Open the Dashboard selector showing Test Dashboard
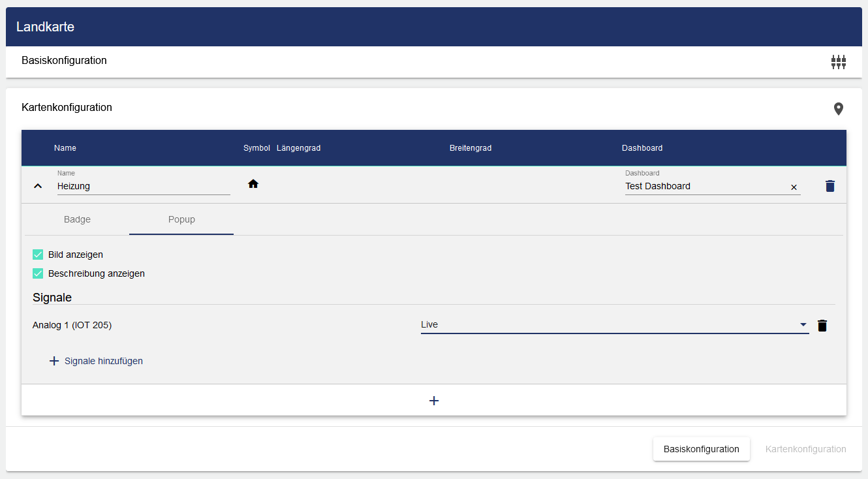 point(705,187)
